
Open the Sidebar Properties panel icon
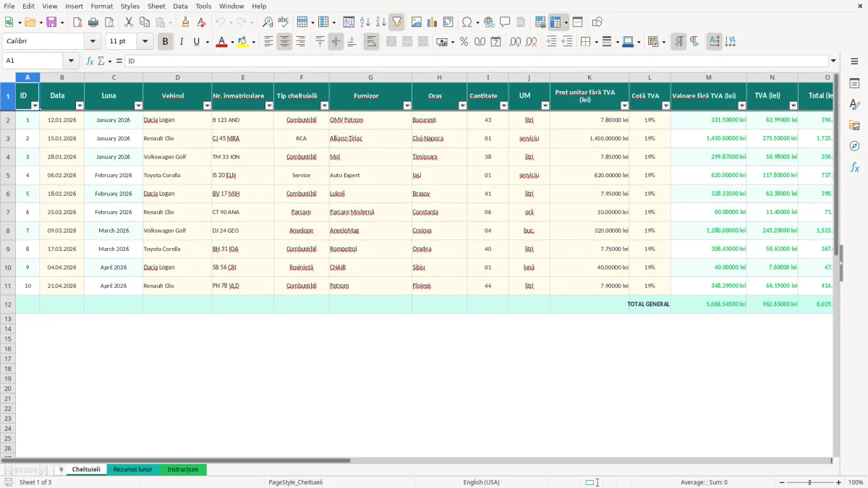click(x=854, y=84)
